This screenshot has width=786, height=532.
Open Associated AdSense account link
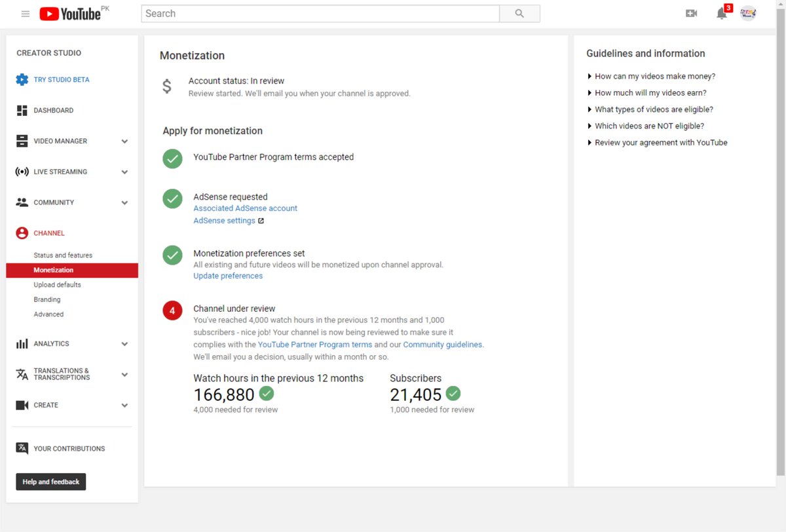tap(245, 208)
